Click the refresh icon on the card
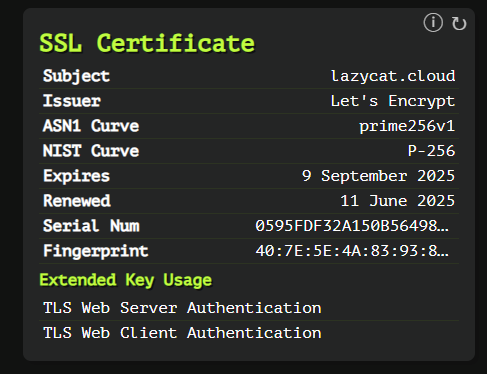 point(459,24)
